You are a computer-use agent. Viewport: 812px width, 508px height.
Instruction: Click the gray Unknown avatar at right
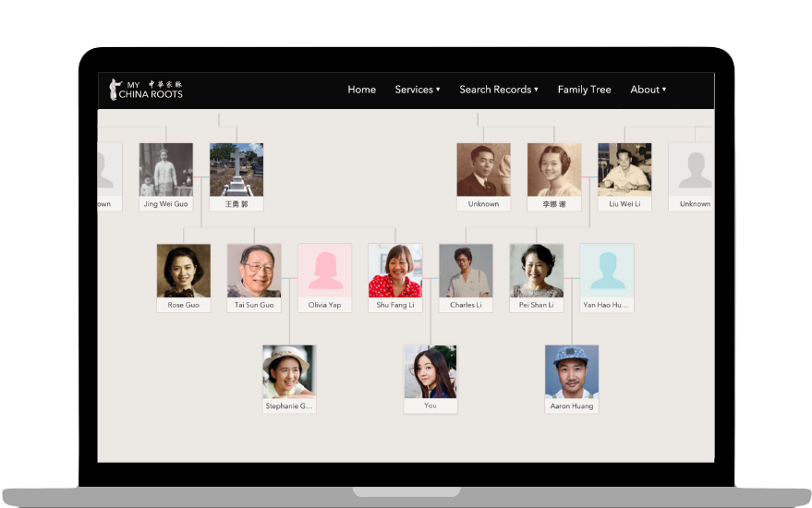coord(694,170)
